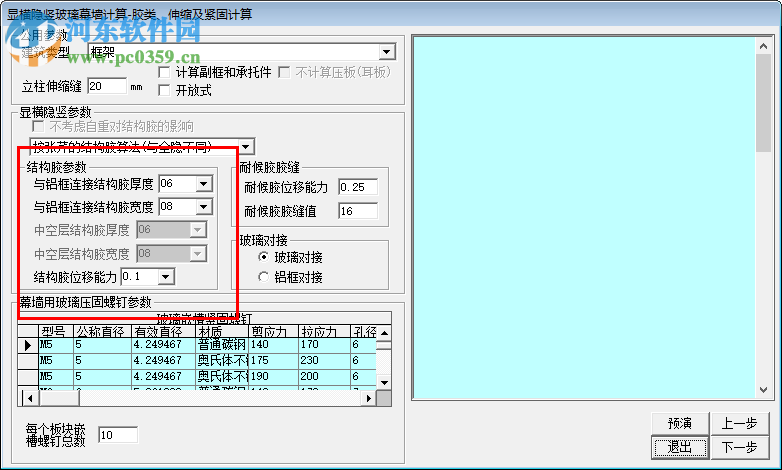Click the screw table's scroll up arrow
This screenshot has width=782, height=470.
tap(384, 333)
